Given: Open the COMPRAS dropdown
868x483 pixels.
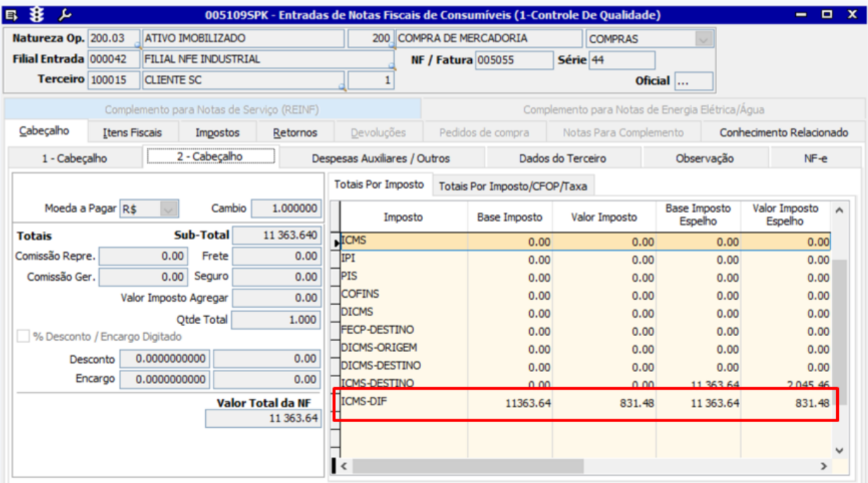Looking at the screenshot, I should point(702,40).
